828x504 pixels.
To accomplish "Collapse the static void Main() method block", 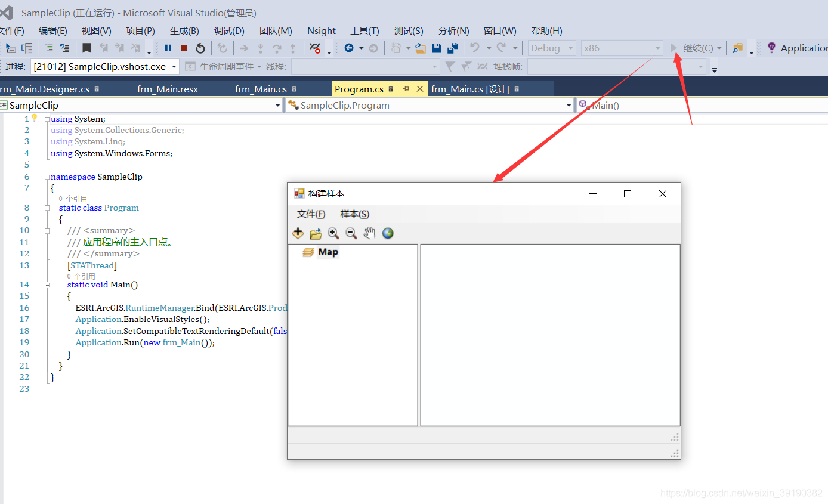I will click(x=47, y=285).
